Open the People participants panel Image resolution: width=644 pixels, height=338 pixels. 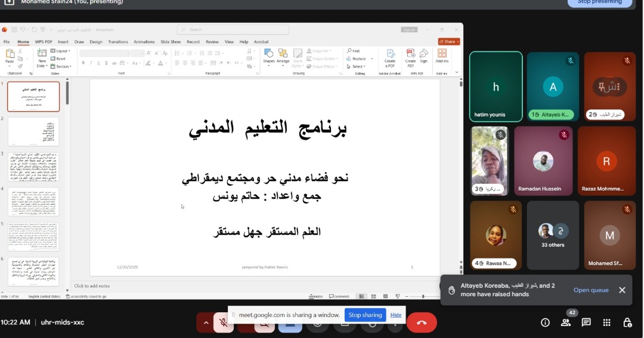click(565, 322)
